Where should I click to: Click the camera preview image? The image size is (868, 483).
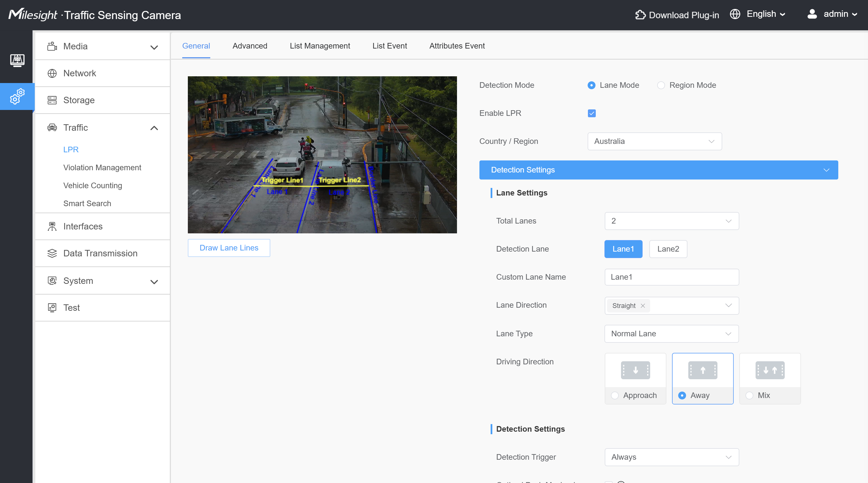pos(322,154)
